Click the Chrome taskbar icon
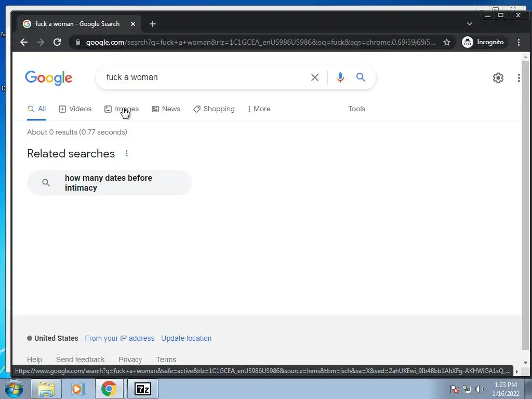This screenshot has width=532, height=399. 109,389
